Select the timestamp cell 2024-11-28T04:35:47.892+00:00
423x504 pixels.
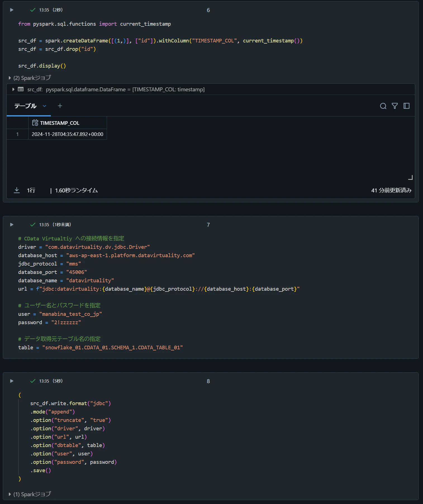click(68, 134)
